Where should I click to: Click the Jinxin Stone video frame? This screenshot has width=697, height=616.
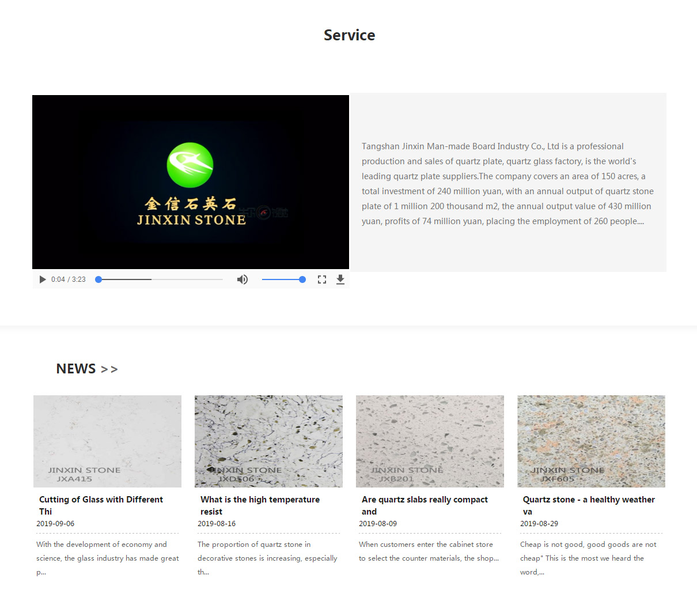(x=191, y=182)
